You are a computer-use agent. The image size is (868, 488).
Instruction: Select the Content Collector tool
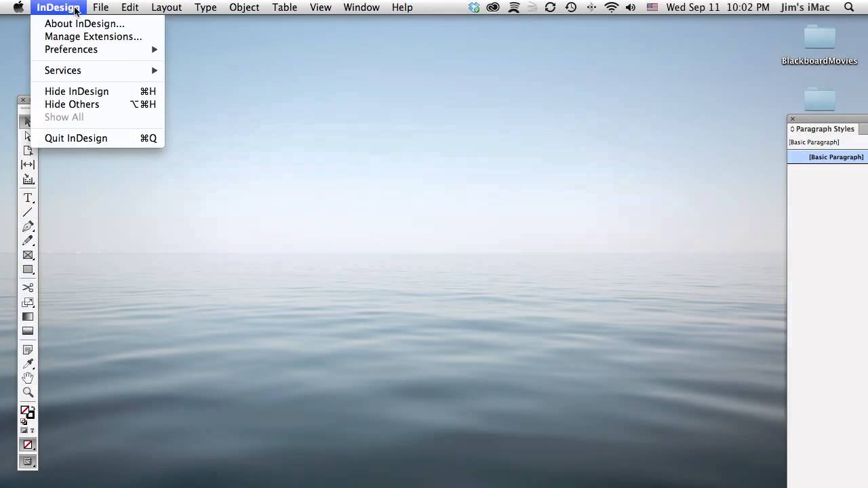[x=28, y=180]
